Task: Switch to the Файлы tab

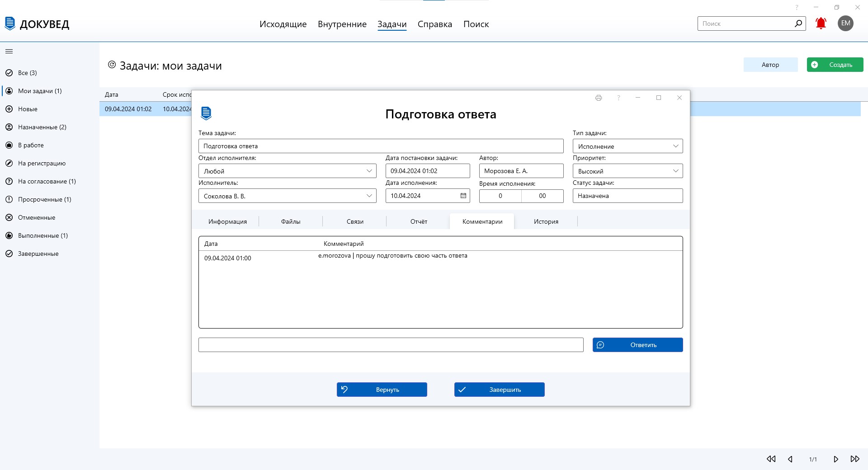Action: [291, 221]
